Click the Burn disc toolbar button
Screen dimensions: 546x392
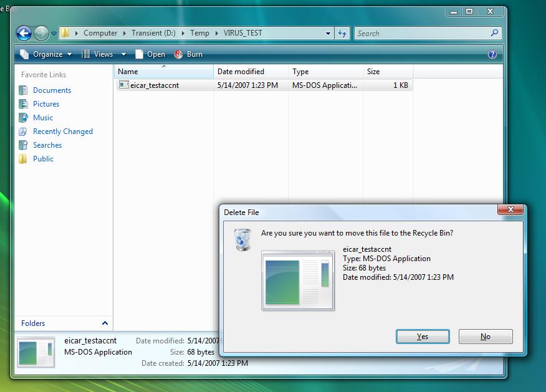(189, 54)
